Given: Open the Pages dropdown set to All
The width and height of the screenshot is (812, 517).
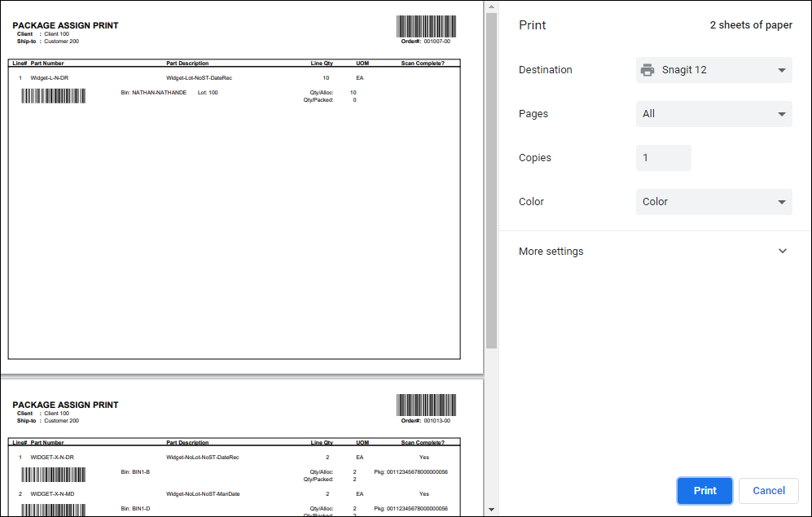Looking at the screenshot, I should [713, 114].
